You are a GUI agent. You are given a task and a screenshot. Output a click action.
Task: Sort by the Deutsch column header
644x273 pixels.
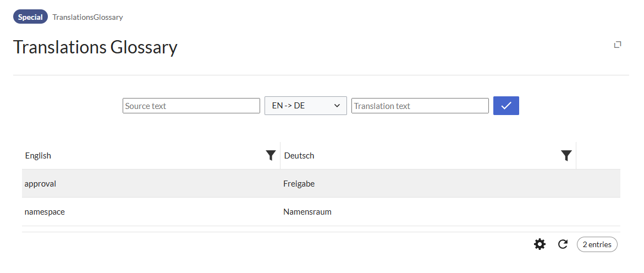coord(299,156)
